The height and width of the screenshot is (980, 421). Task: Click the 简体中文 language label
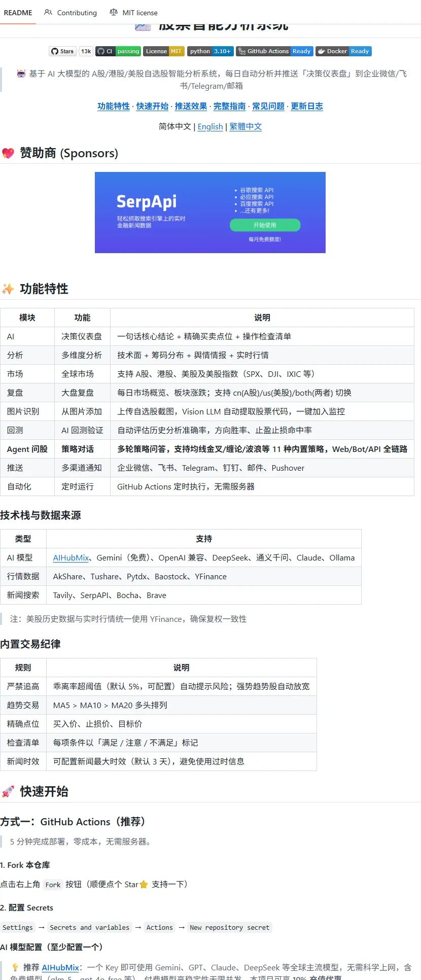click(175, 126)
